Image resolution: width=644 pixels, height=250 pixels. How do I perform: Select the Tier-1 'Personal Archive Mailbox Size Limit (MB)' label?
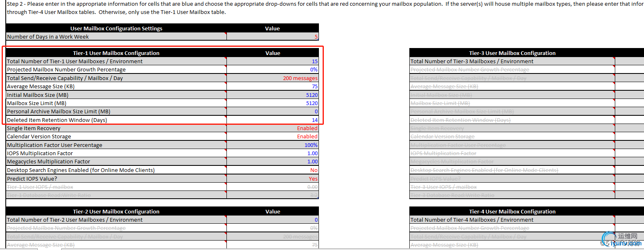pos(59,112)
